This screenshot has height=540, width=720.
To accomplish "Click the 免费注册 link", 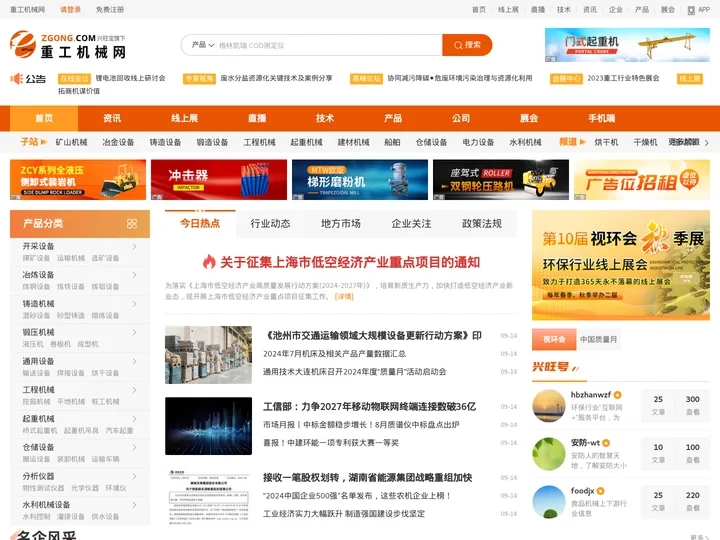I will point(110,10).
